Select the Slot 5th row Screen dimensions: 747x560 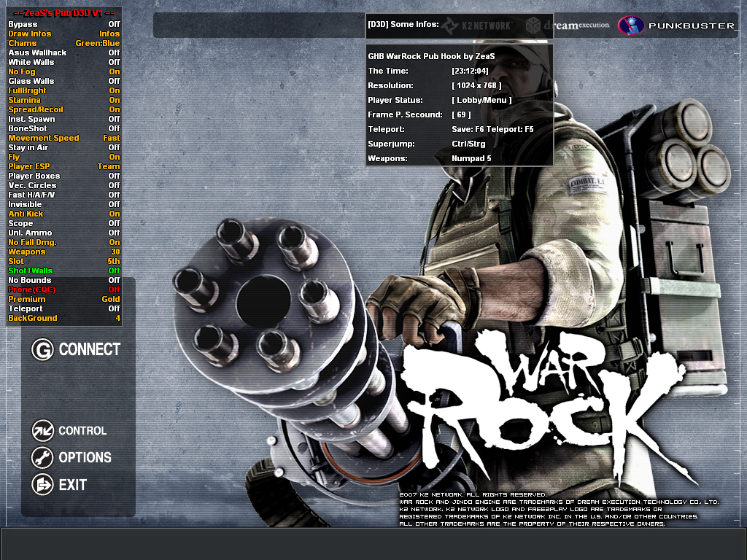[64, 262]
